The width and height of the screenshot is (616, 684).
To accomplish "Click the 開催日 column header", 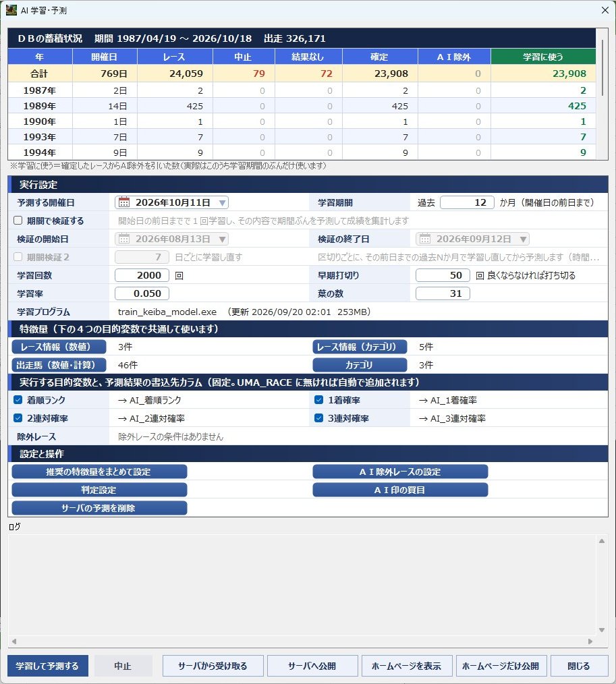I will pyautogui.click(x=105, y=57).
